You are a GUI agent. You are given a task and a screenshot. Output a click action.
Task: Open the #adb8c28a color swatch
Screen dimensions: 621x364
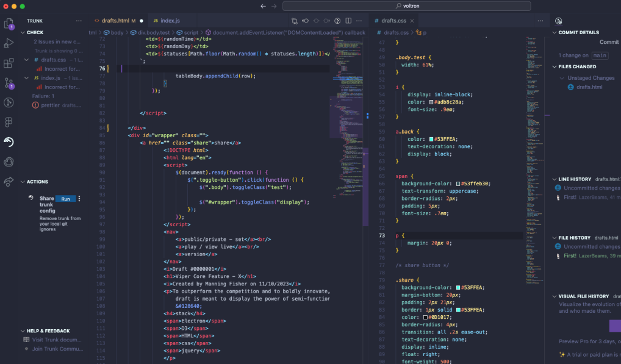(x=431, y=102)
